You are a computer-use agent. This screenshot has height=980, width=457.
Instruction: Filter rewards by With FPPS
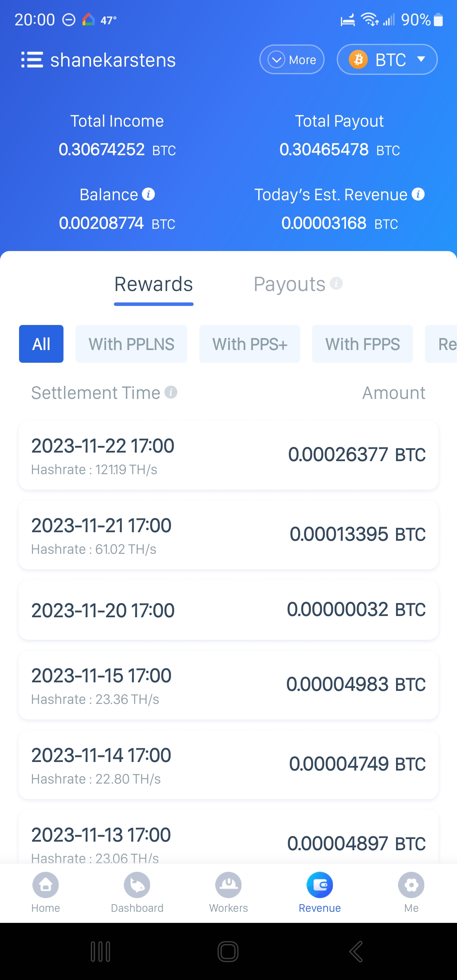[362, 344]
